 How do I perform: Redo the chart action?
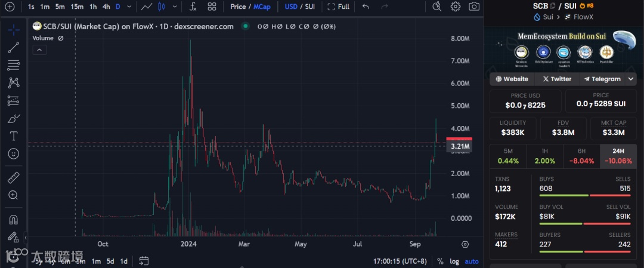(x=385, y=7)
